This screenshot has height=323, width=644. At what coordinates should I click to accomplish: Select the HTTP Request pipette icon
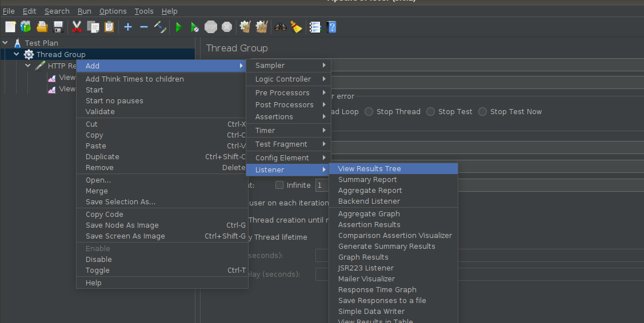40,66
